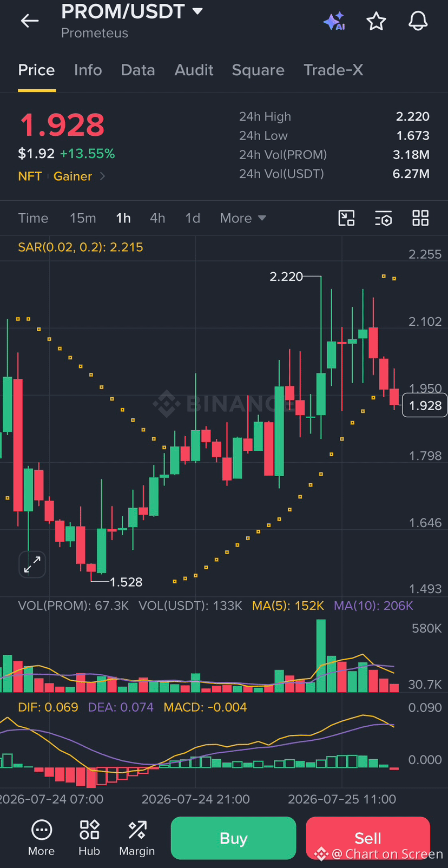448x868 pixels.
Task: Tap the red Sell button
Action: tap(368, 838)
